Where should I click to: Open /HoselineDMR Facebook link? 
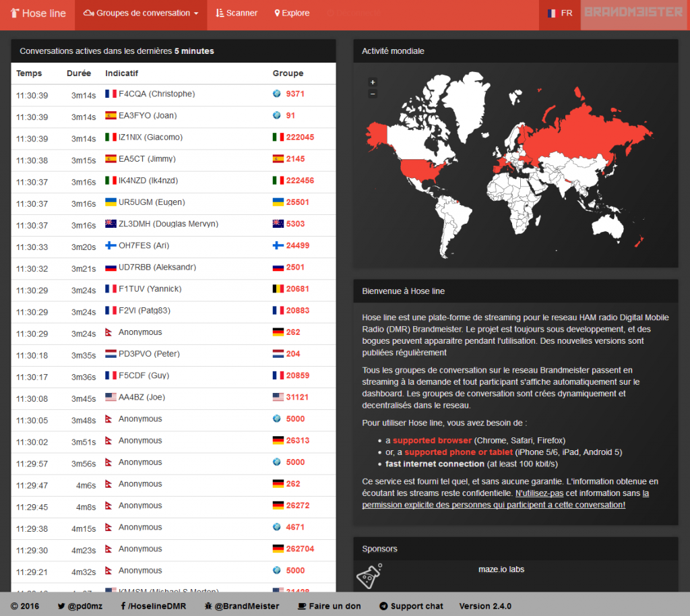(x=153, y=606)
